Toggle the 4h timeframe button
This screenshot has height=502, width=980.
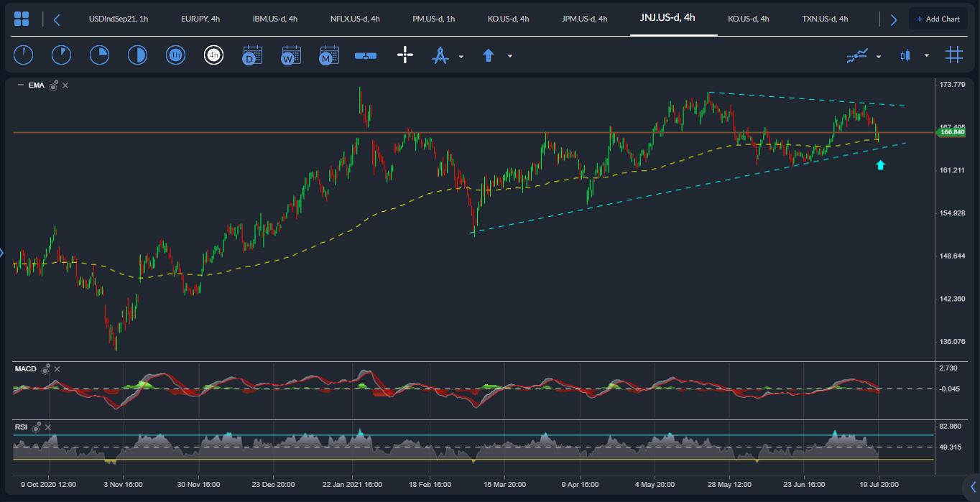(x=213, y=55)
